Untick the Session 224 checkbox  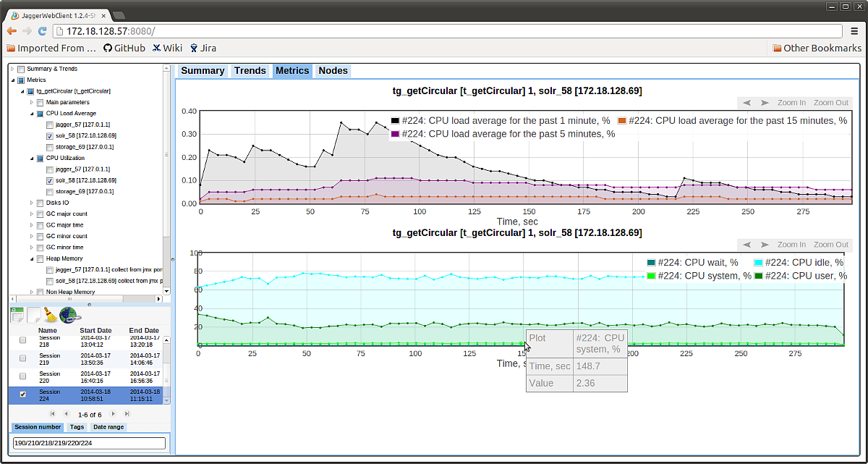pyautogui.click(x=22, y=395)
